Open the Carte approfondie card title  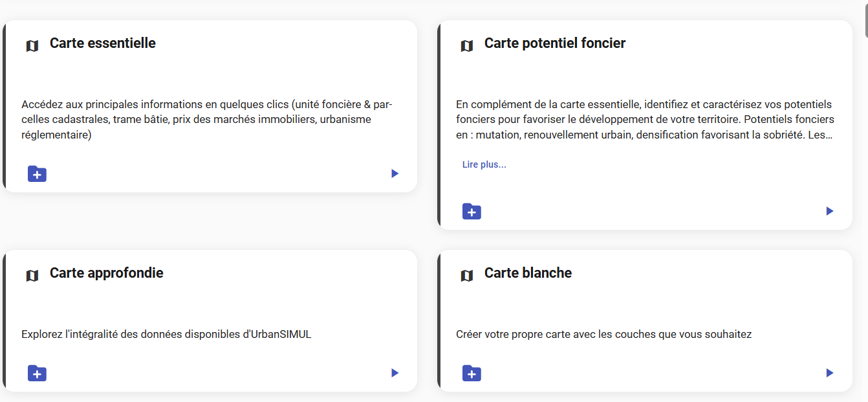click(x=107, y=273)
